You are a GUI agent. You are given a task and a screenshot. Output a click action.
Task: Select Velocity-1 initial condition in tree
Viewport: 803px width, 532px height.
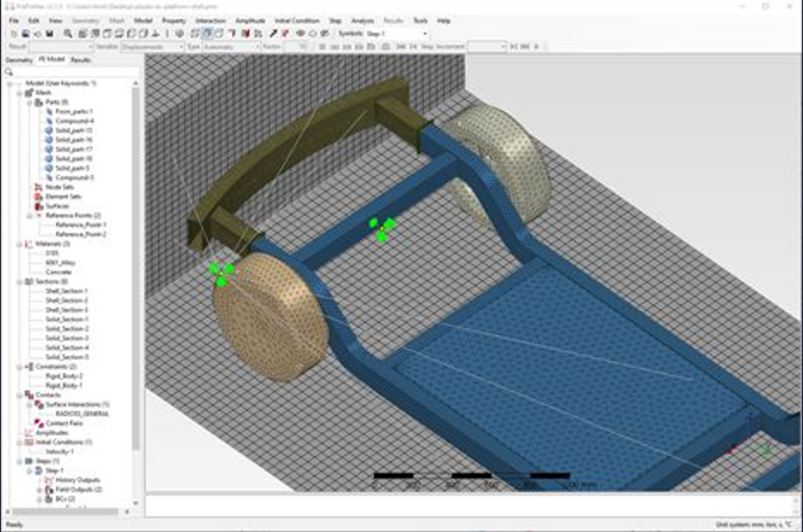[60, 452]
